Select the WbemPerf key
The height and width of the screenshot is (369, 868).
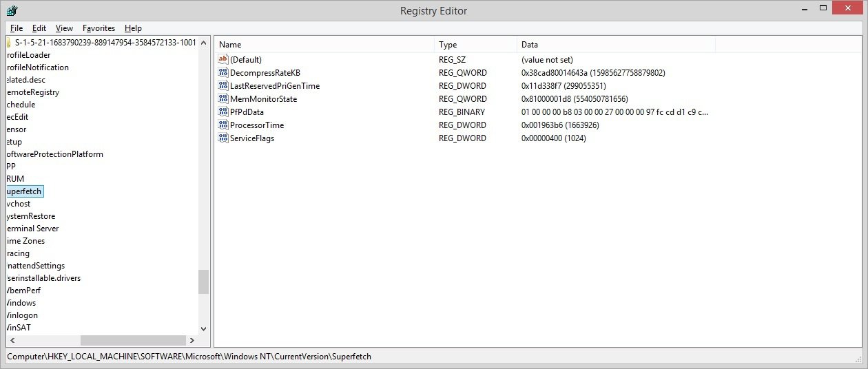[23, 291]
